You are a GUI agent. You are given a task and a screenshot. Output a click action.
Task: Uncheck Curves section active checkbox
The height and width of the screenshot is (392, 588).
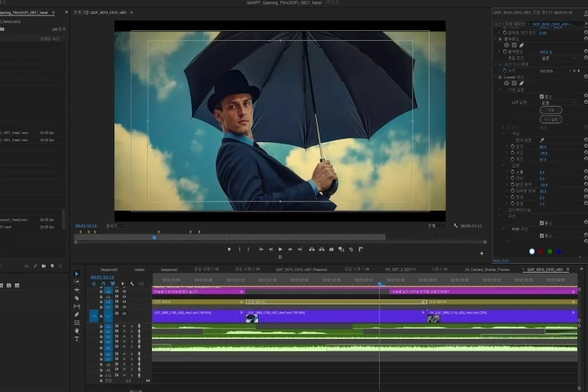click(541, 223)
